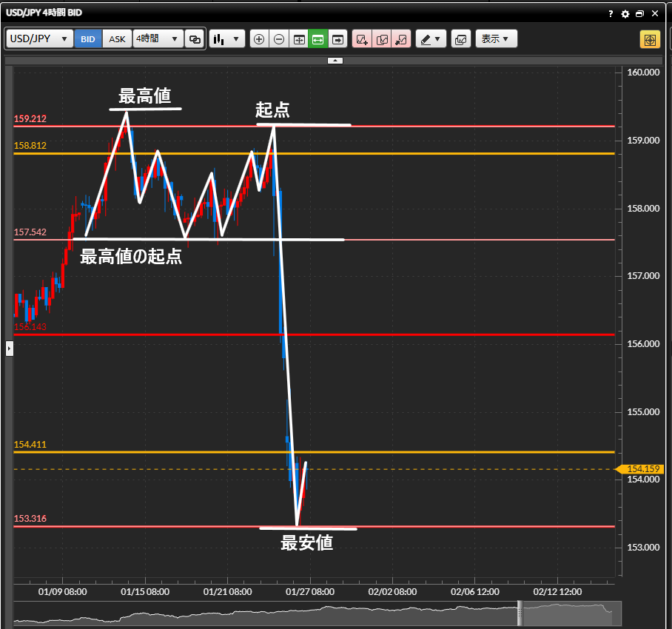Zoom in with the plus magnifier icon

point(259,39)
